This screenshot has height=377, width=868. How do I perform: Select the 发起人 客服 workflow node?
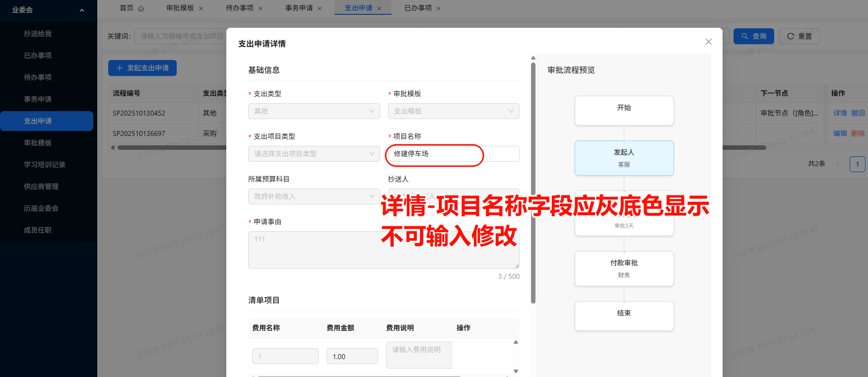[x=624, y=158]
